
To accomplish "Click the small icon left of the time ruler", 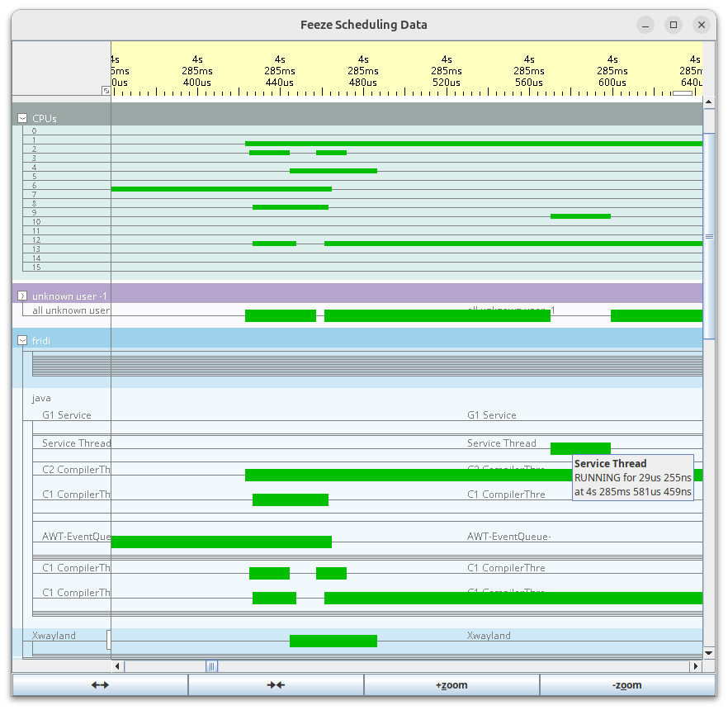I will pyautogui.click(x=106, y=91).
